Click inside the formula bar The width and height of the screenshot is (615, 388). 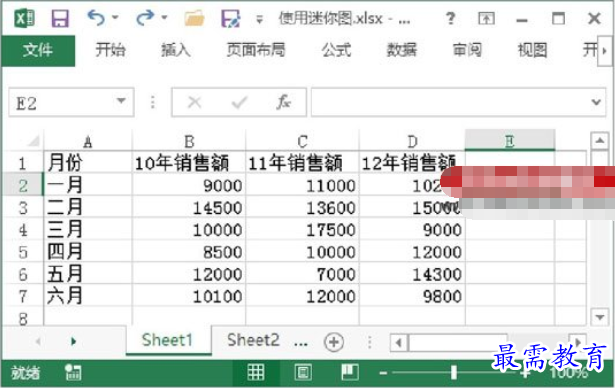[x=449, y=103]
